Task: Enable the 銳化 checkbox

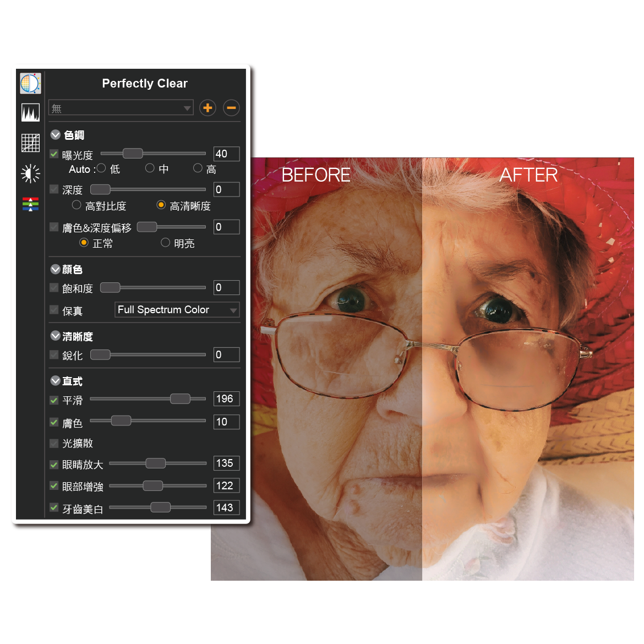Action: coord(54,354)
